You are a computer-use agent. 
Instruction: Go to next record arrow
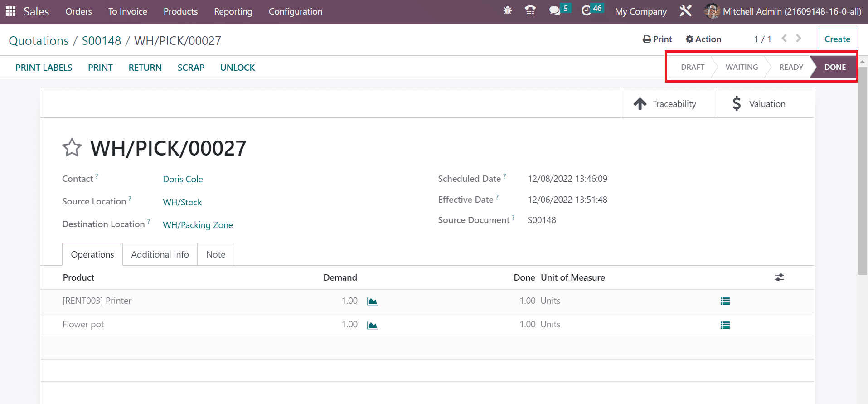tap(799, 39)
